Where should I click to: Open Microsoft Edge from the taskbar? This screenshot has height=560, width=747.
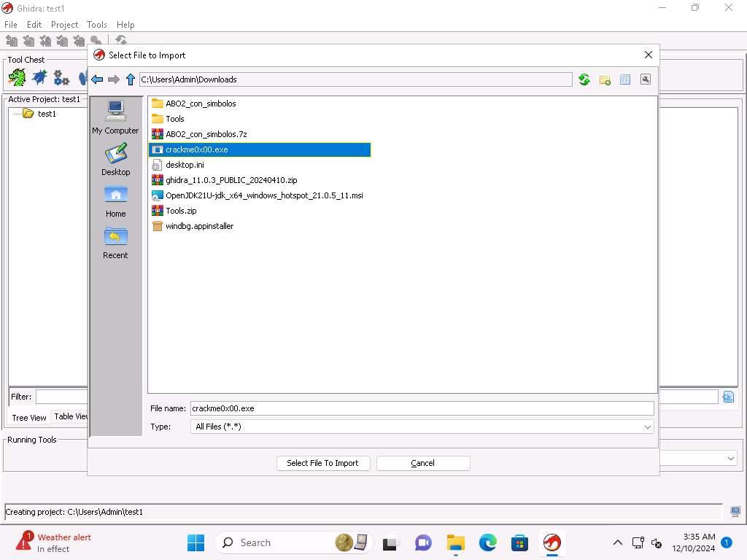487,542
